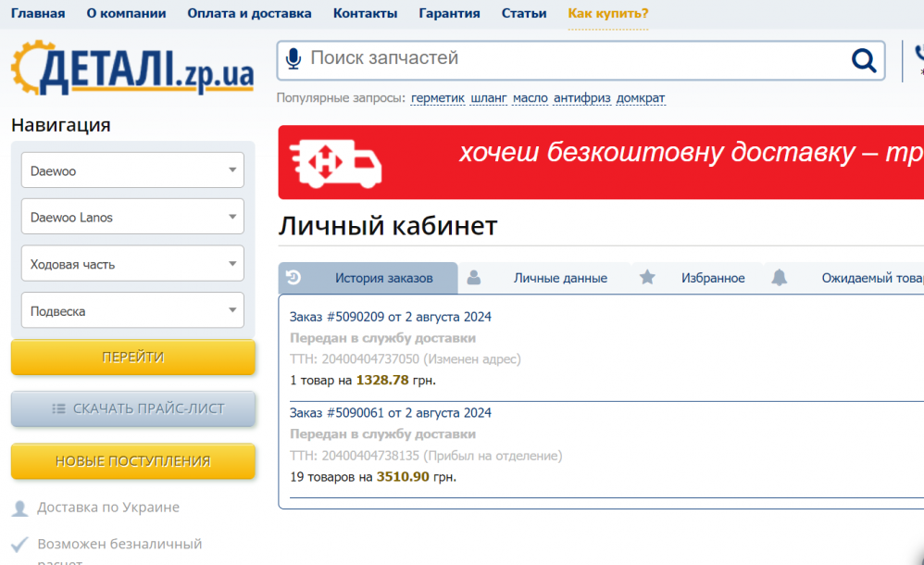Click the star icon for Избранное
The width and height of the screenshot is (924, 565).
click(647, 278)
